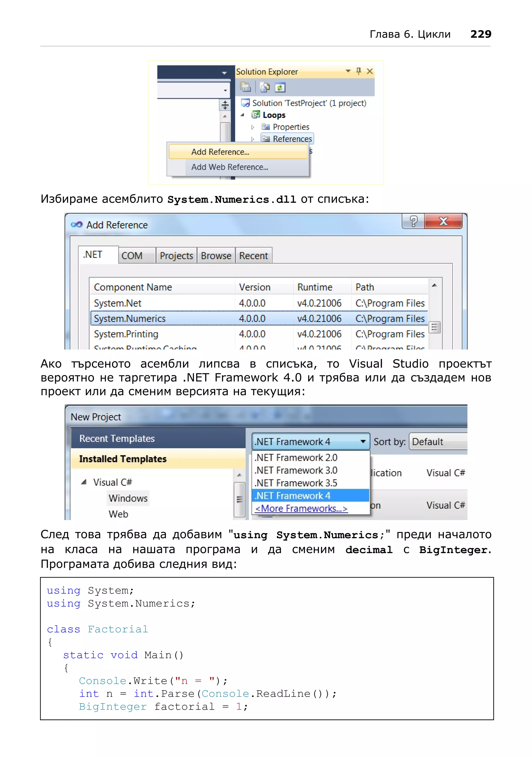
Task: Select the References folder
Action: [287, 139]
